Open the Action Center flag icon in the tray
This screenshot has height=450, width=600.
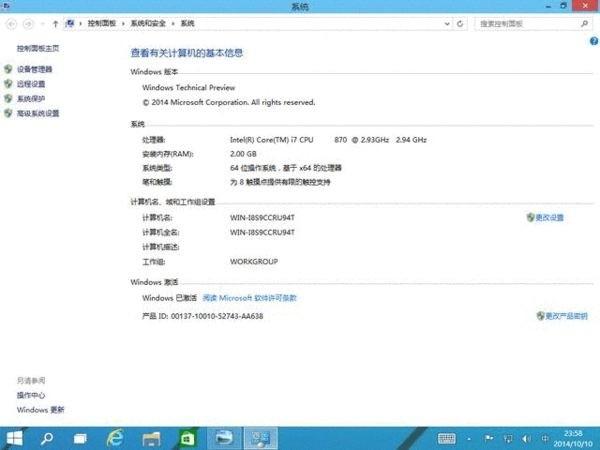489,439
